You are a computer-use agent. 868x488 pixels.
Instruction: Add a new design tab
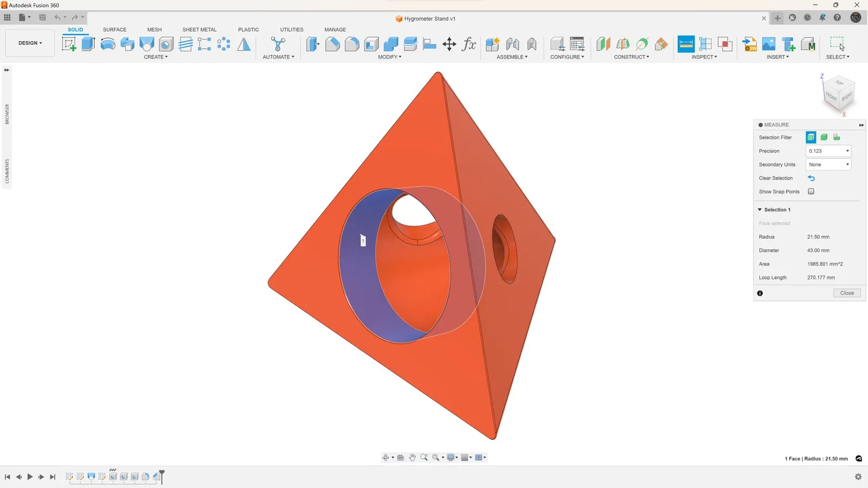[x=777, y=18]
